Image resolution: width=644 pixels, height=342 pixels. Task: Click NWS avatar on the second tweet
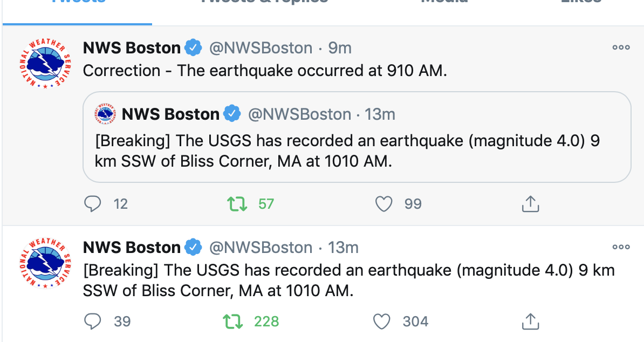point(45,263)
